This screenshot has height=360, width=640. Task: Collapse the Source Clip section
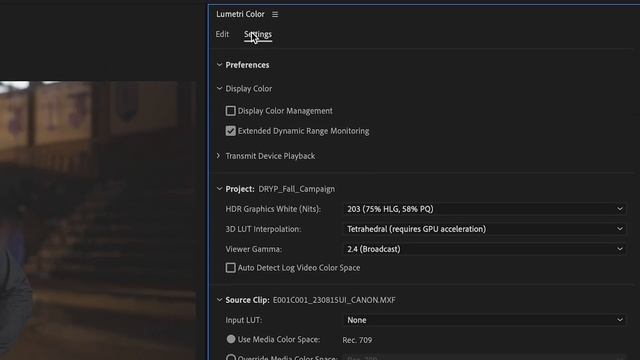click(219, 300)
